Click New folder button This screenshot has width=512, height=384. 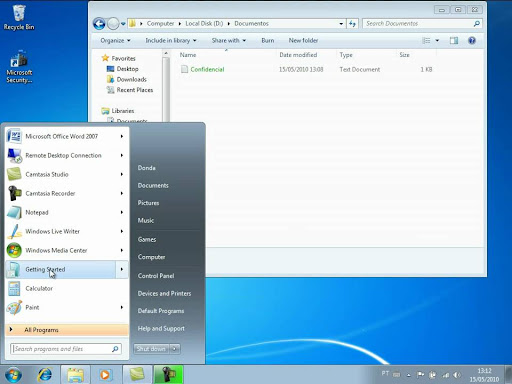(x=303, y=41)
